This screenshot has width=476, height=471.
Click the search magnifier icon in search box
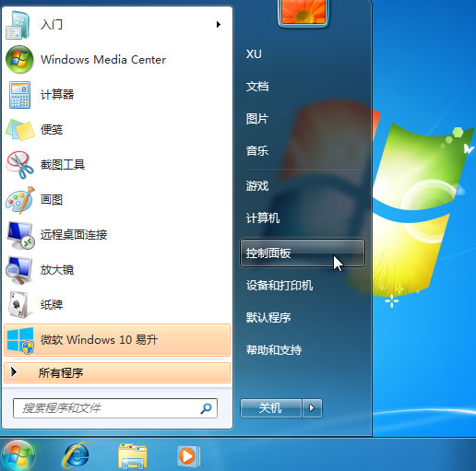206,408
